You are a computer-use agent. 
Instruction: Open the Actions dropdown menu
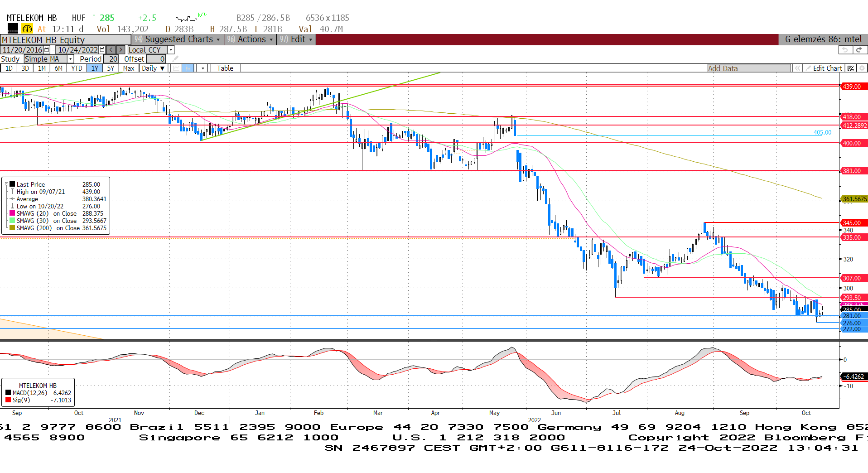(x=251, y=39)
